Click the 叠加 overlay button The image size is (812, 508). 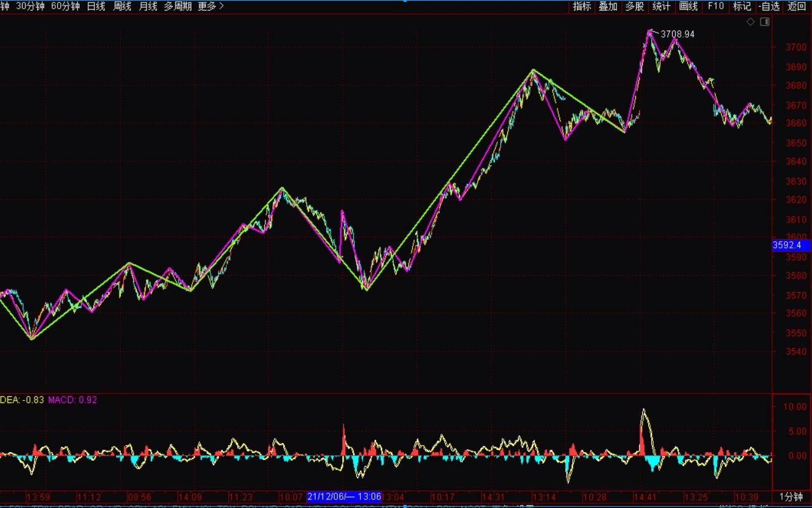tap(608, 6)
